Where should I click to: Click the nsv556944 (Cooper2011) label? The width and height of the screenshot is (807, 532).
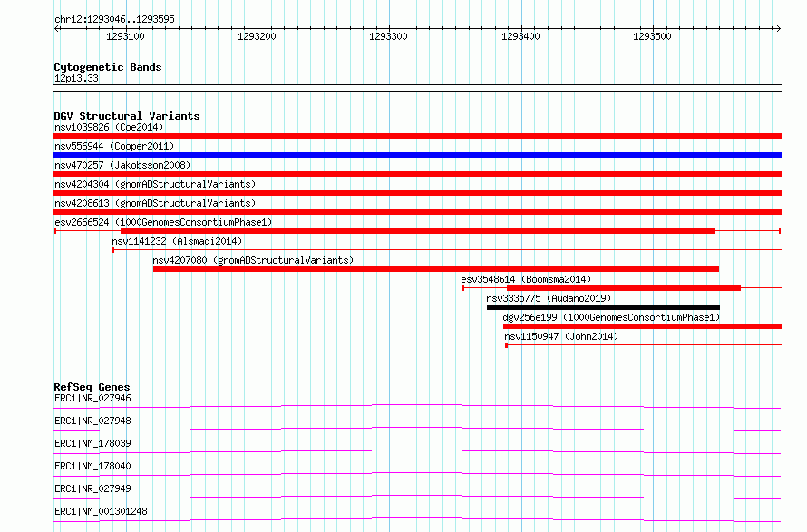[x=114, y=146]
